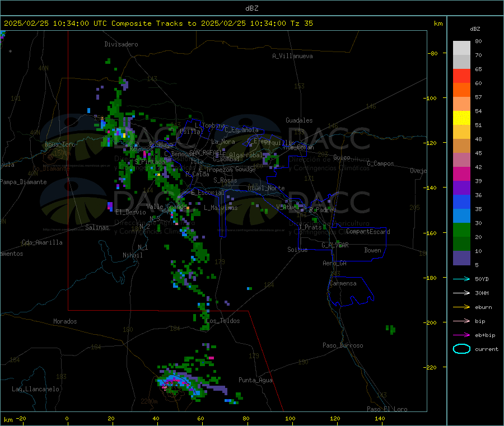Click the magenta eb+bip arrow in legend

pos(461,335)
